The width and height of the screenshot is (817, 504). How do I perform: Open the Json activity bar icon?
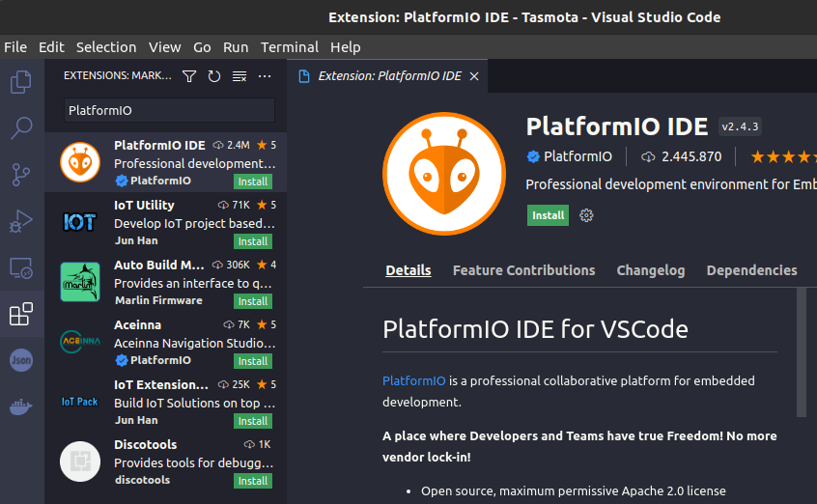pos(21,360)
